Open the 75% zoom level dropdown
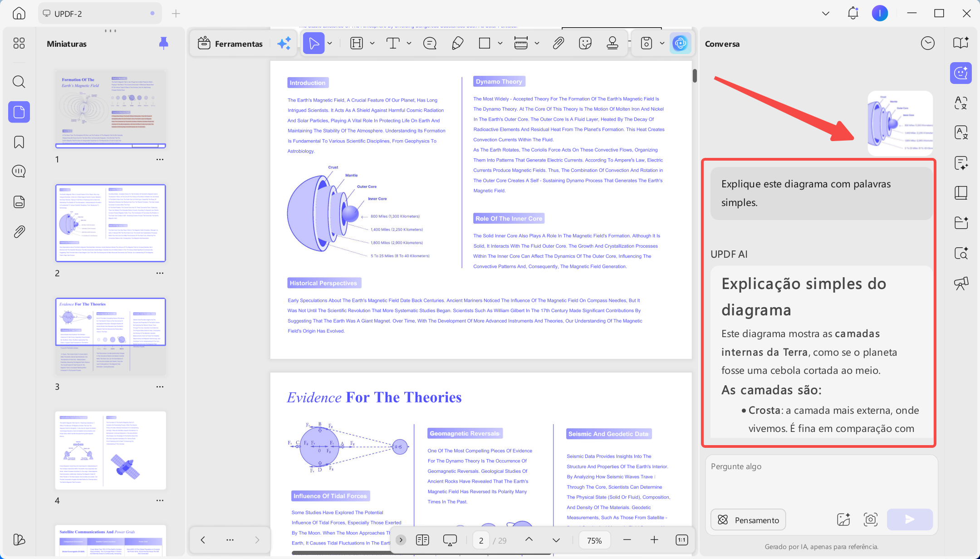The height and width of the screenshot is (559, 980). (x=594, y=540)
